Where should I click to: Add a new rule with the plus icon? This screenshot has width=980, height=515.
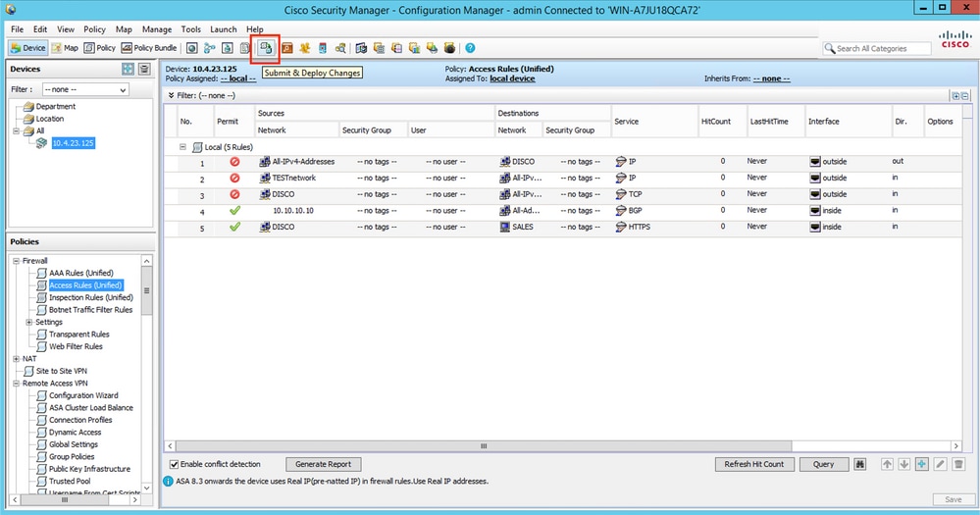pos(922,464)
